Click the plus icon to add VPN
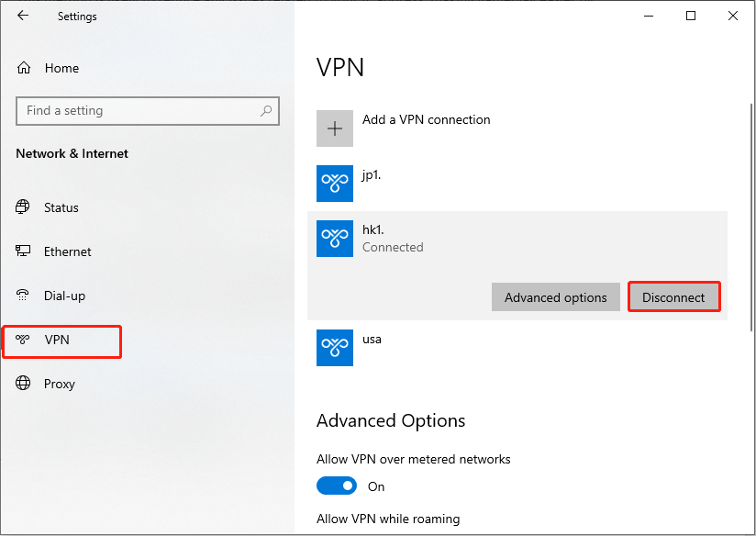The width and height of the screenshot is (756, 536). (x=335, y=129)
